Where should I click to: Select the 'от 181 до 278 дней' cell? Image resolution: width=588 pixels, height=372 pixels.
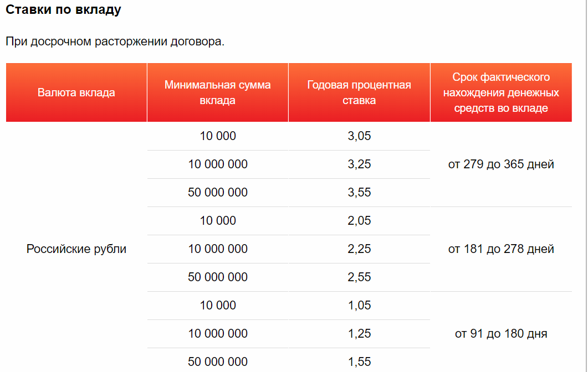(x=501, y=249)
